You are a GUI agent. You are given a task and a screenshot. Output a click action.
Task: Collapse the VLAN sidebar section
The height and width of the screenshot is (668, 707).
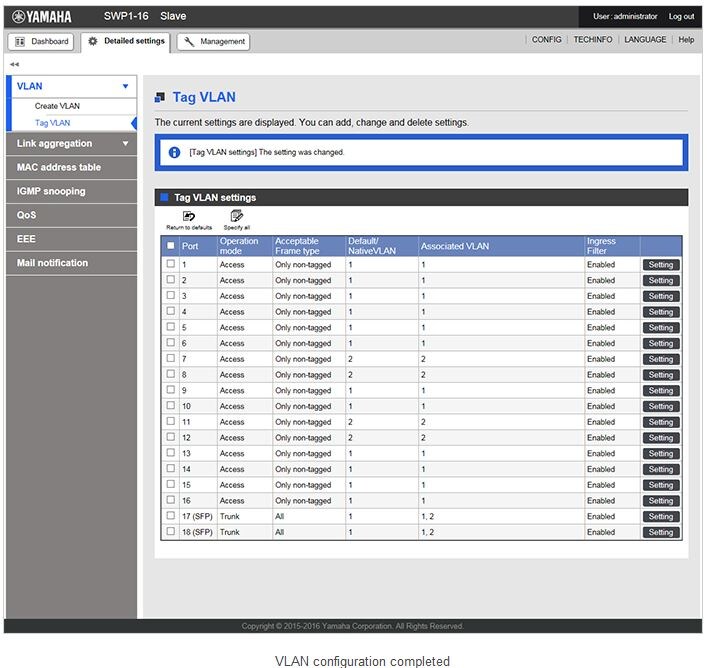[x=125, y=87]
